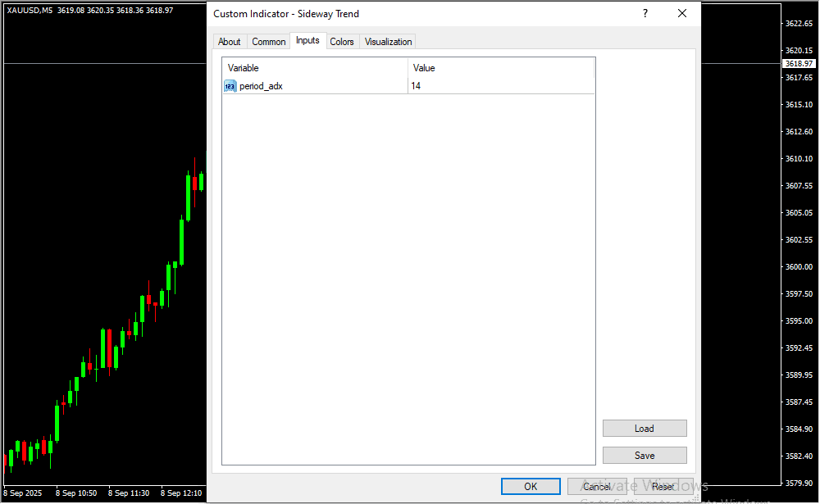Screen dimensions: 820x504
Task: Click the period_adx value field showing 14
Action: 500,86
